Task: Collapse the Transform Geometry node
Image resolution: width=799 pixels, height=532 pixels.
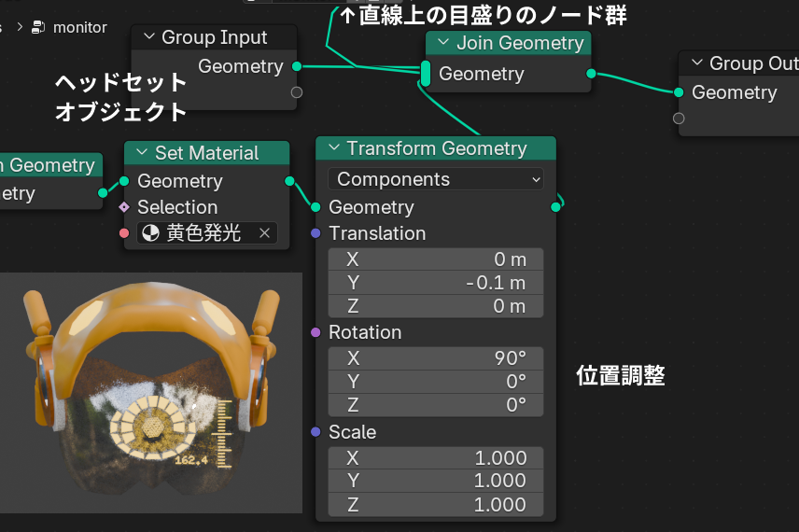Action: click(333, 148)
